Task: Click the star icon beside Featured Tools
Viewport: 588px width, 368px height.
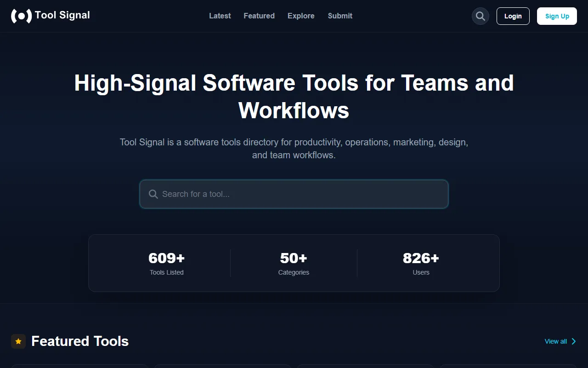Action: (x=18, y=341)
